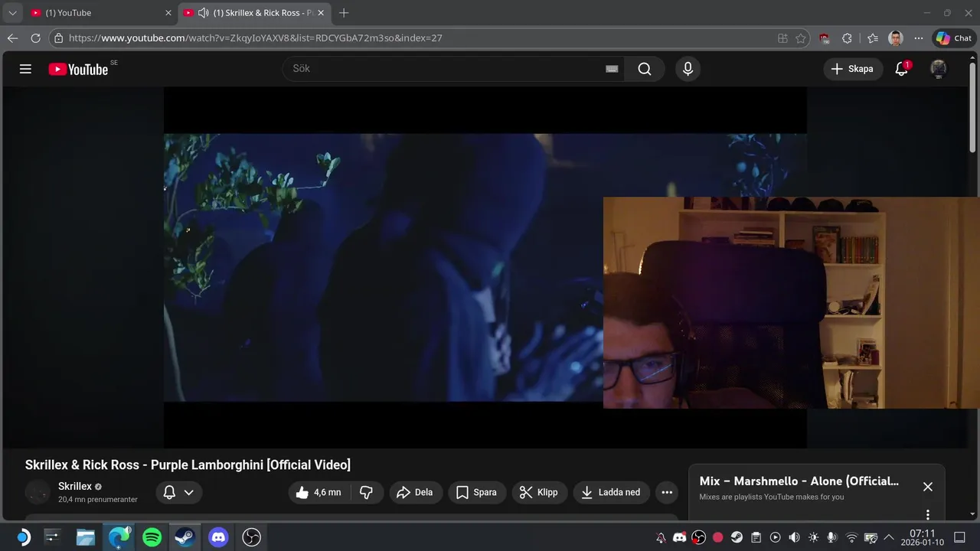Viewport: 980px width, 551px height.
Task: Open the YouTube guide hamburger menu
Action: tap(25, 69)
